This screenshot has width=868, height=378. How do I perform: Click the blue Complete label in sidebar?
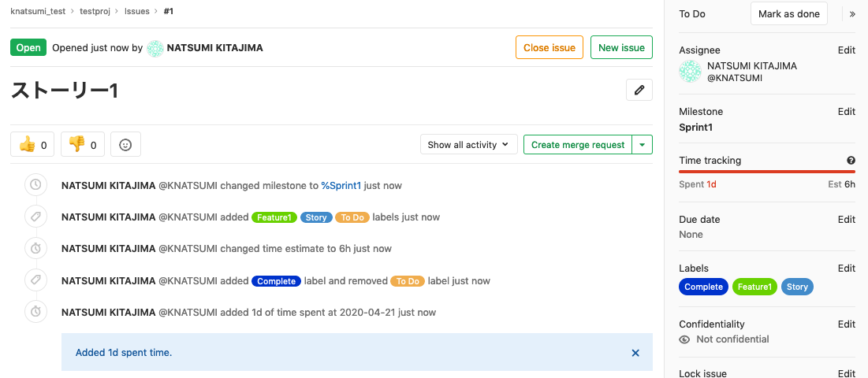click(x=703, y=287)
